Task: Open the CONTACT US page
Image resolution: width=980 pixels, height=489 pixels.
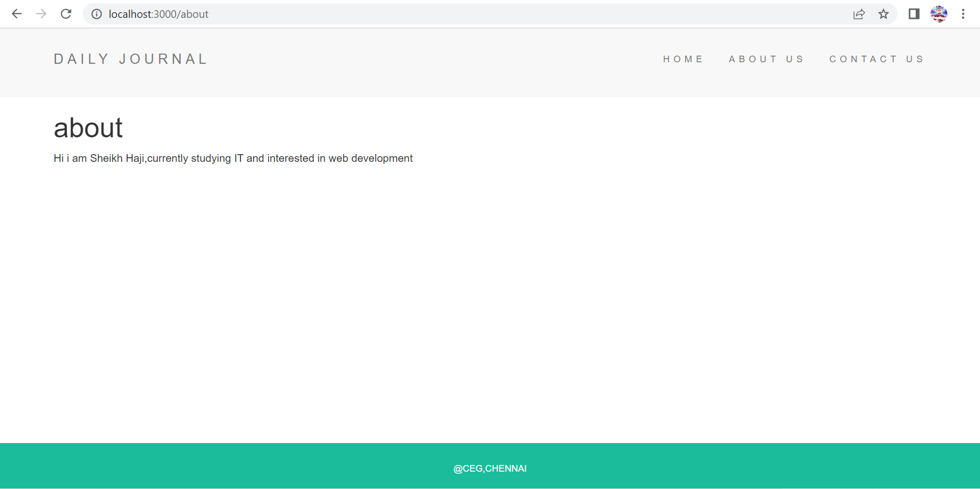Action: coord(876,59)
